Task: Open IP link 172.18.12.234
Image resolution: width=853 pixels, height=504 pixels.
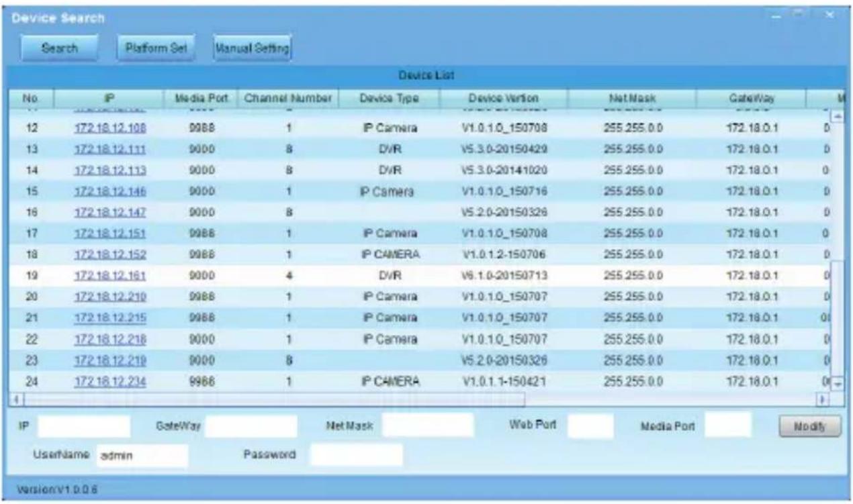Action: (111, 383)
